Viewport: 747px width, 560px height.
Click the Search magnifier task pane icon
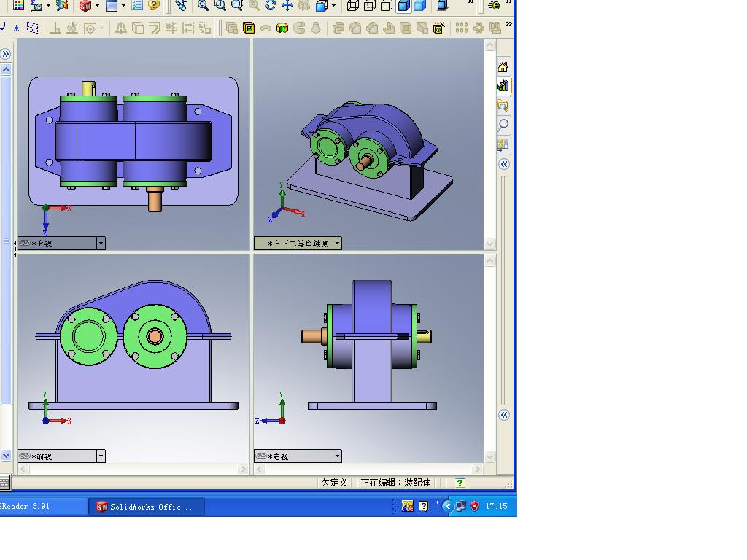[x=503, y=125]
